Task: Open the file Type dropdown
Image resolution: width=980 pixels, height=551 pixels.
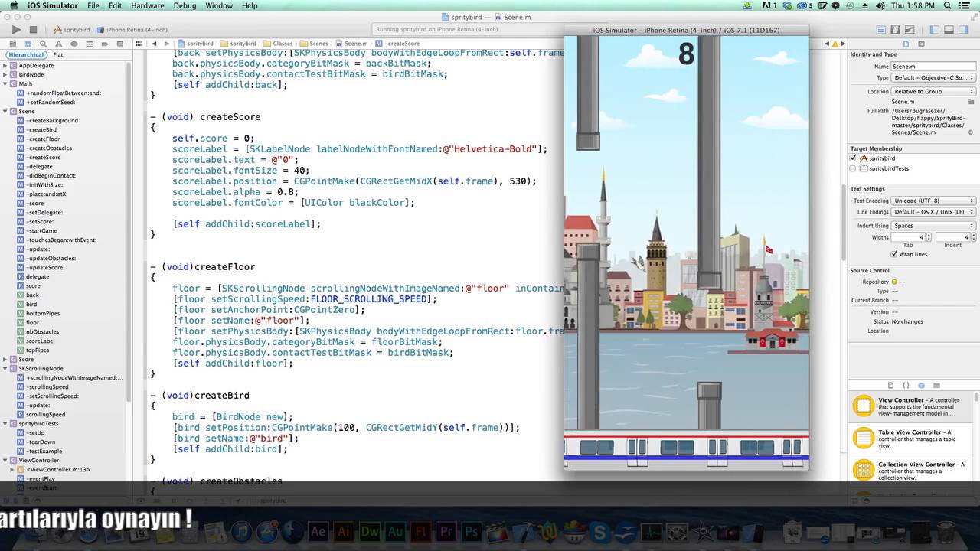Action: (933, 78)
